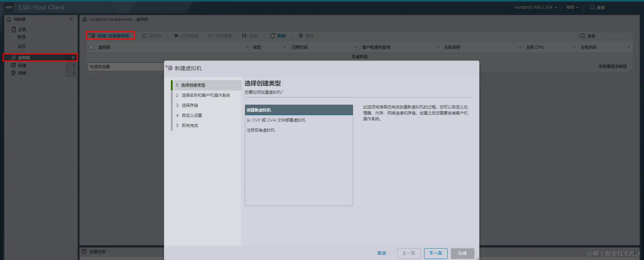This screenshot has width=644, height=260.
Task: Click the 存储 storage icon in the navigator
Action: [x=13, y=65]
